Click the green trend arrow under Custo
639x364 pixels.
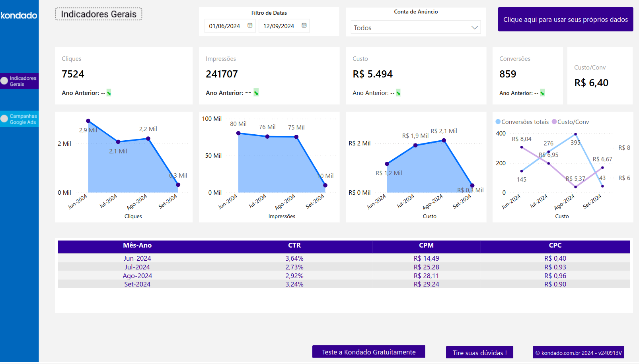coord(399,93)
